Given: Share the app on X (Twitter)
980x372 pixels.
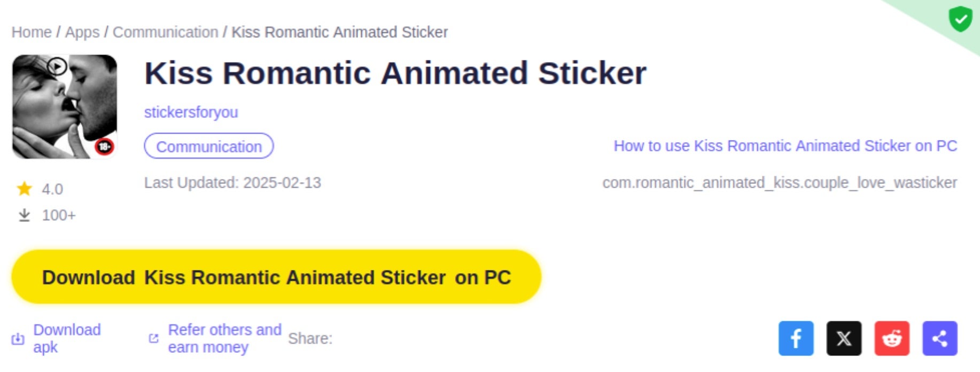Looking at the screenshot, I should click(x=844, y=338).
